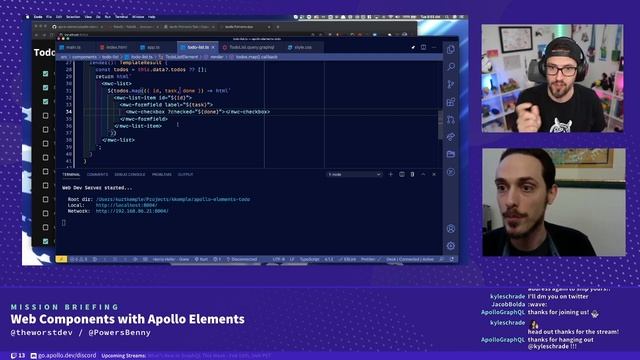Click the TypeScript language mode in status bar
The height and width of the screenshot is (360, 640).
tap(309, 259)
